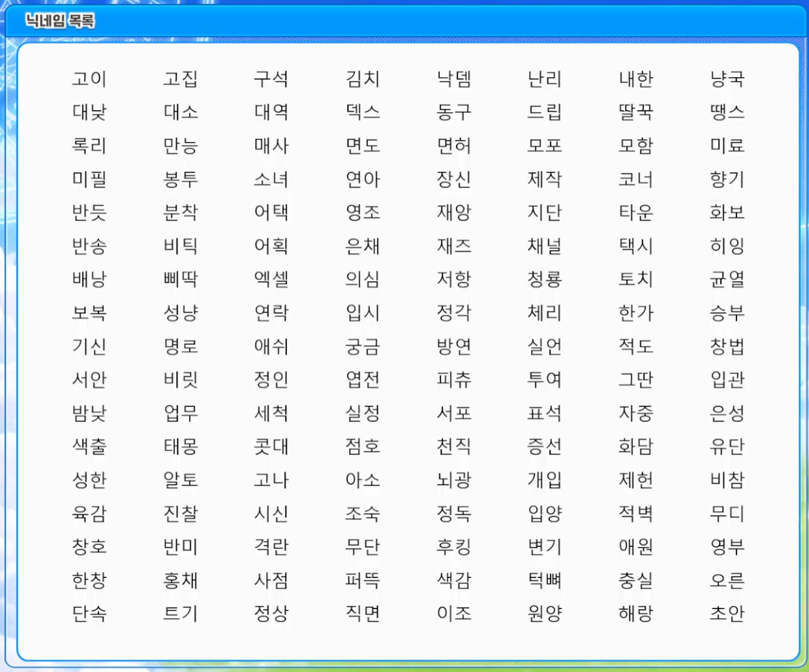This screenshot has width=809, height=672.
Task: Pick the nickname 보복
Action: 89,313
